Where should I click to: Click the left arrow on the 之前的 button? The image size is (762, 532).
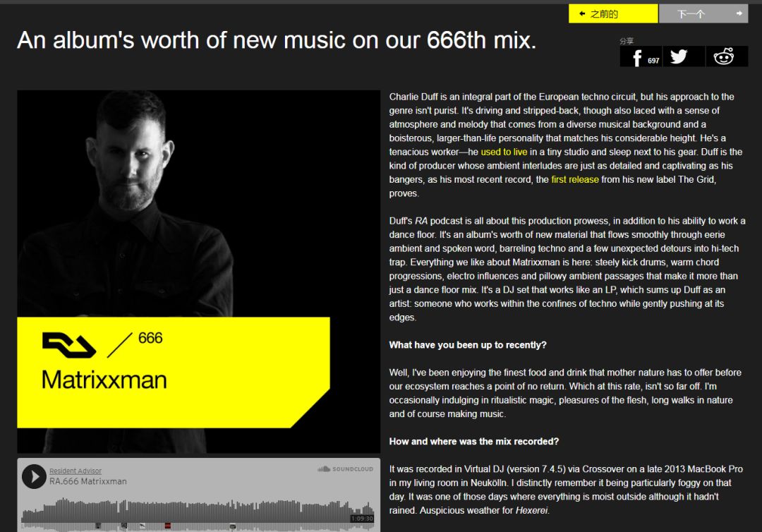pyautogui.click(x=581, y=13)
